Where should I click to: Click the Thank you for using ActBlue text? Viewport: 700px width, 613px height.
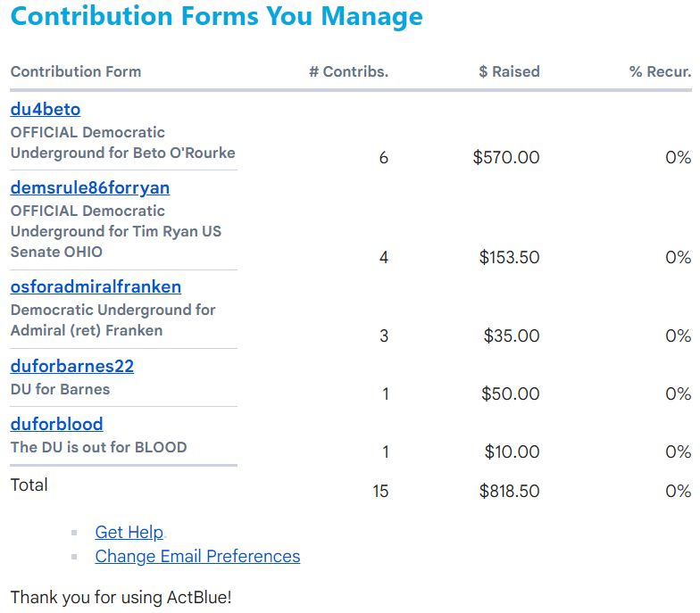(x=121, y=598)
